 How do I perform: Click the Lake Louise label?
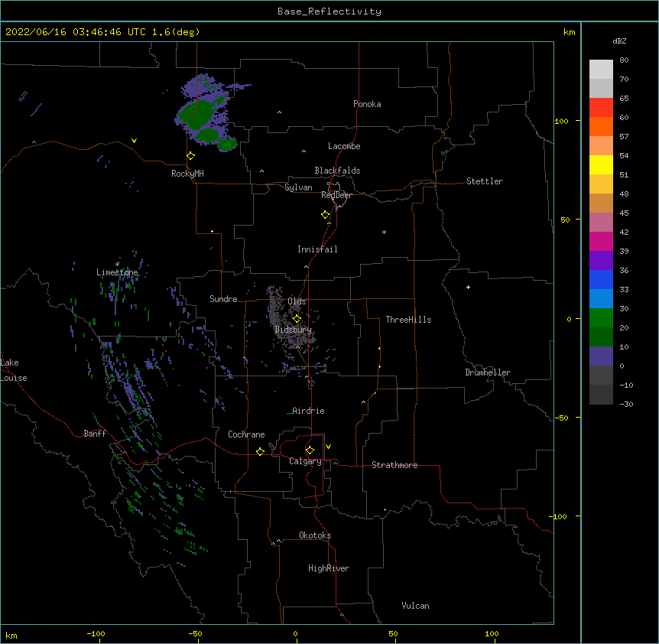point(14,370)
